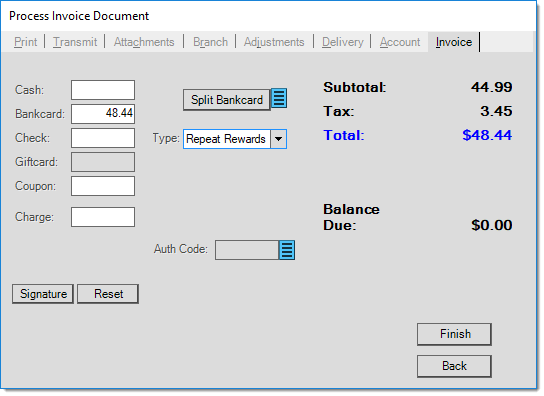Click the Subtotal value 44.99

(491, 87)
